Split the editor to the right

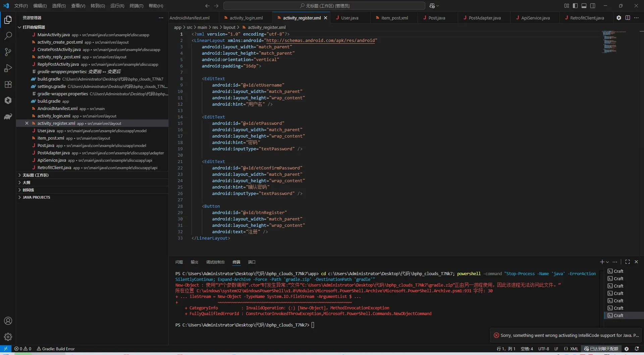tap(628, 18)
